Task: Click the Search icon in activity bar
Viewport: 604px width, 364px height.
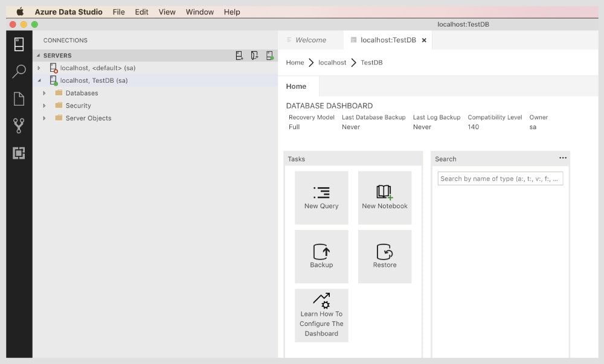Action: [19, 72]
